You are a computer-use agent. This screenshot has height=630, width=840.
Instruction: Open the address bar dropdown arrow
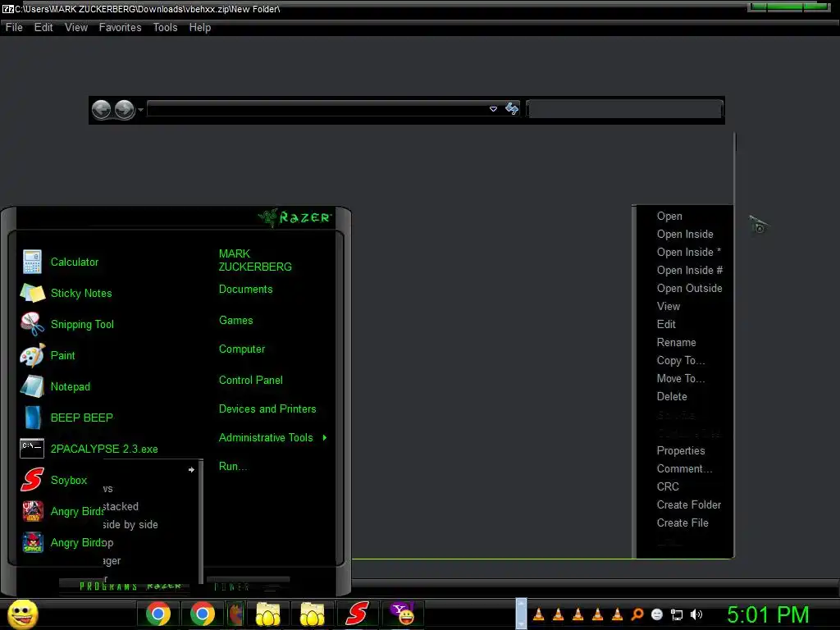click(x=493, y=109)
